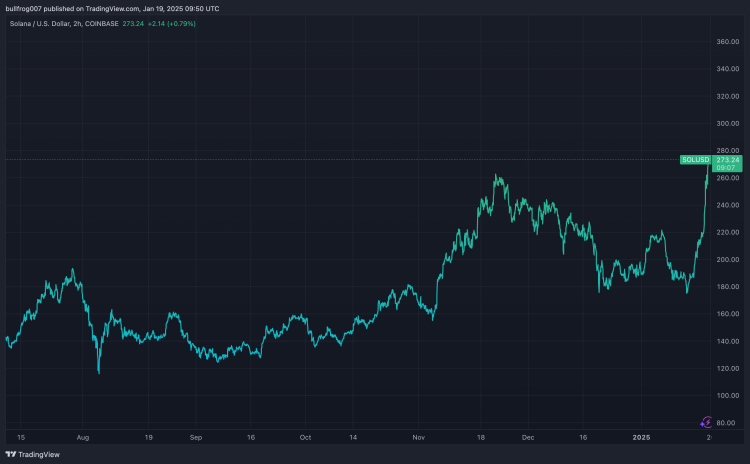Image resolution: width=750 pixels, height=464 pixels.
Task: Click the 200.00 price axis label
Action: point(728,260)
